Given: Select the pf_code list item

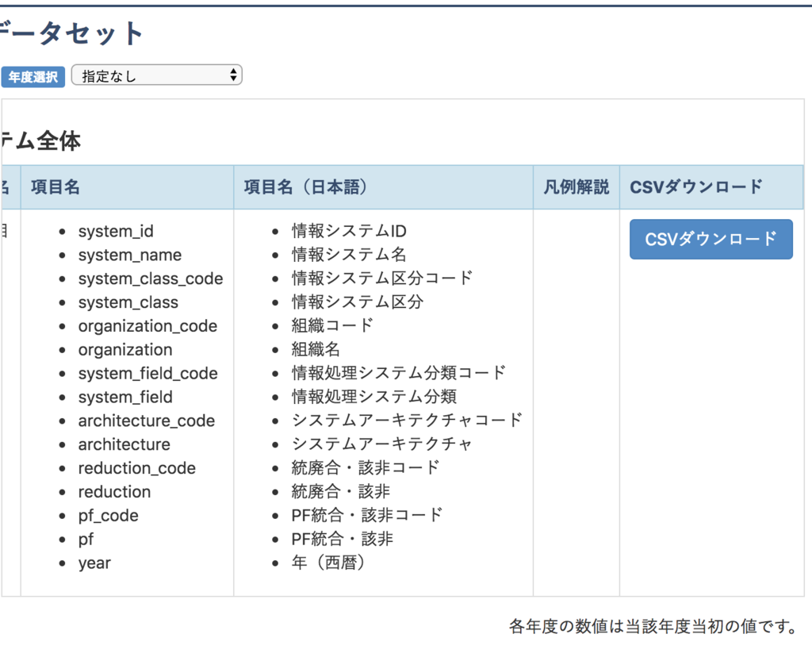Looking at the screenshot, I should (108, 516).
